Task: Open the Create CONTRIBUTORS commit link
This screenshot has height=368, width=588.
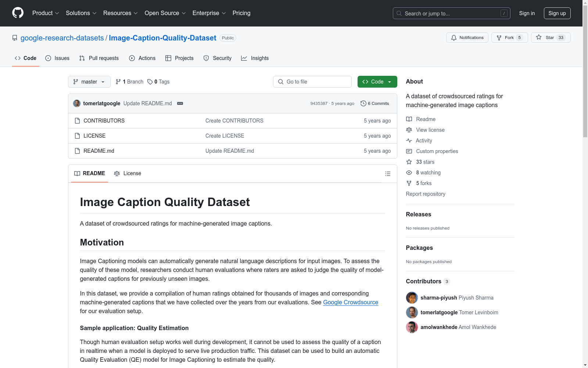Action: pyautogui.click(x=234, y=121)
